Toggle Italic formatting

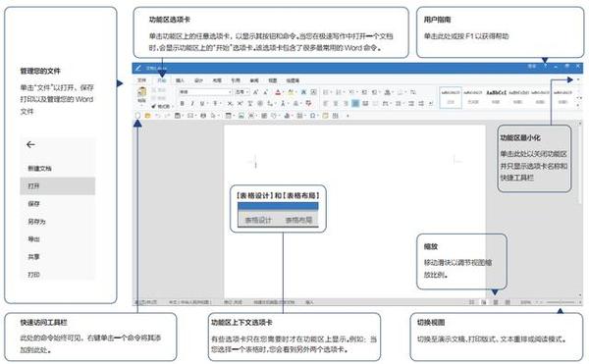click(192, 103)
